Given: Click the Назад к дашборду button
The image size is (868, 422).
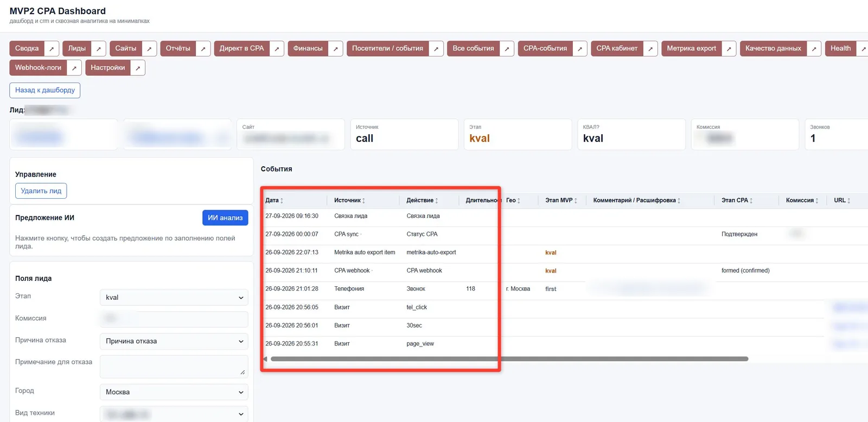Looking at the screenshot, I should click(45, 90).
